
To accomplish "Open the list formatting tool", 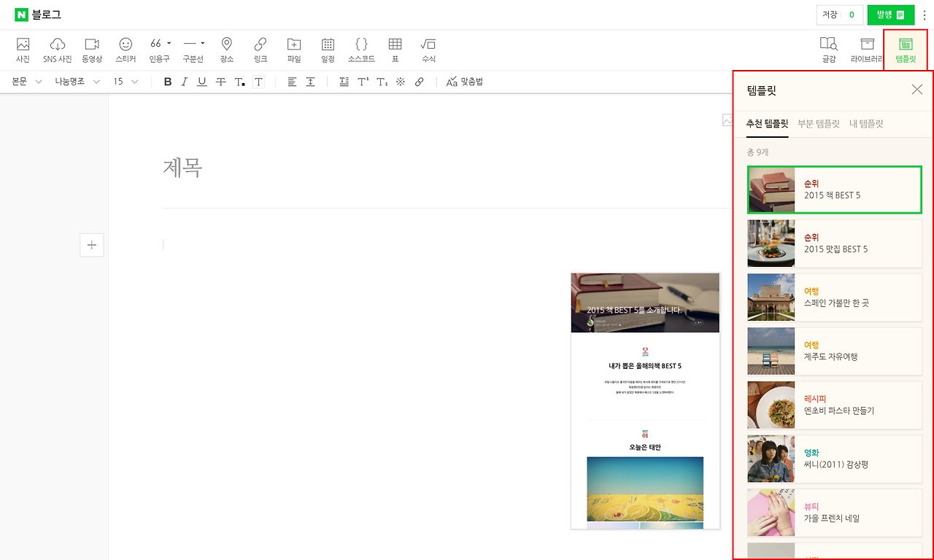I will point(344,82).
